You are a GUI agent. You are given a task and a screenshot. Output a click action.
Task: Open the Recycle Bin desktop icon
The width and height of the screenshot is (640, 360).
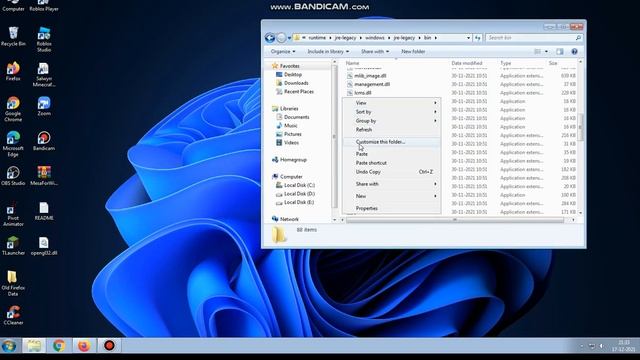tap(13, 36)
